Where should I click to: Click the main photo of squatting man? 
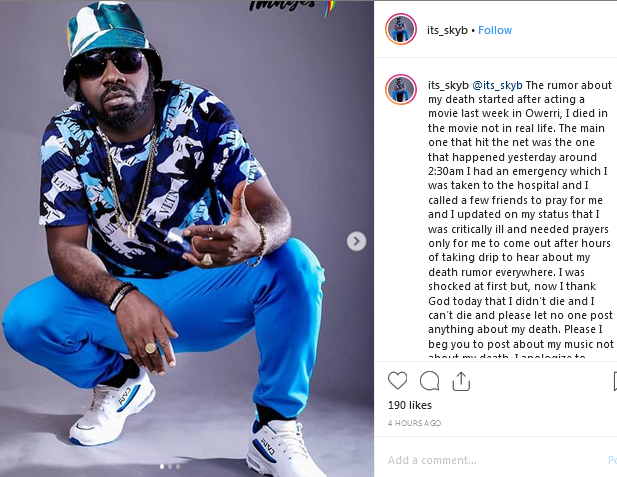point(187,238)
